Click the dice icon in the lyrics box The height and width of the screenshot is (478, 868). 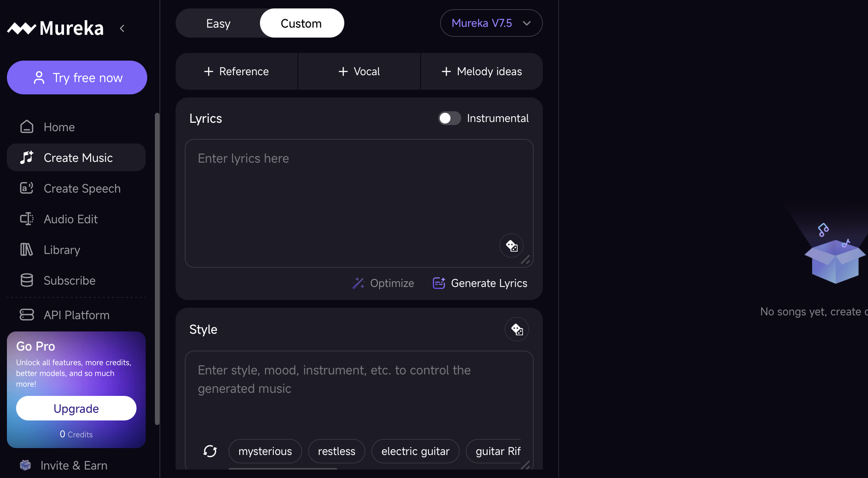coord(511,246)
